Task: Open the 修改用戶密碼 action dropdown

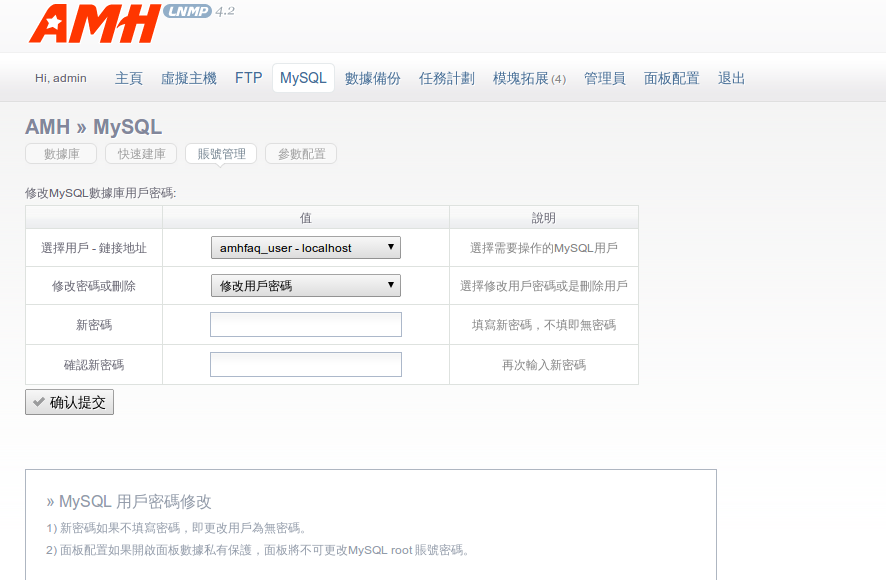Action: coord(305,286)
